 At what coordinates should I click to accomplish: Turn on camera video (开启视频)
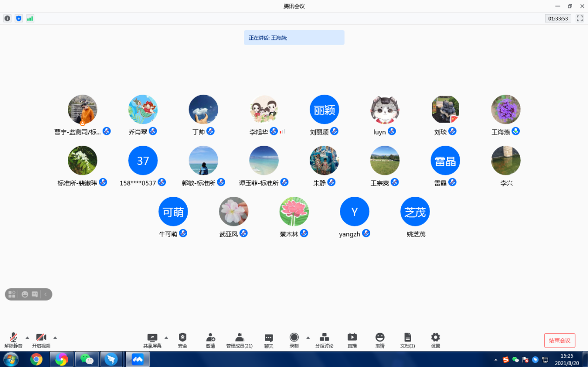coord(41,338)
